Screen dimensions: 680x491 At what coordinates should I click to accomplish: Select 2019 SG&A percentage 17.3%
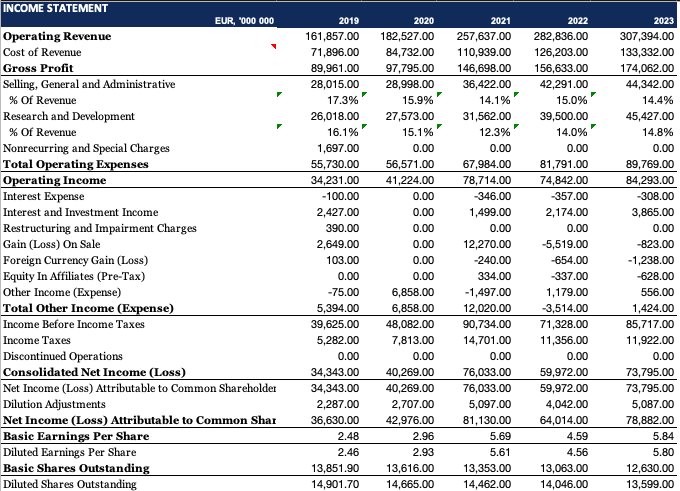click(x=343, y=101)
